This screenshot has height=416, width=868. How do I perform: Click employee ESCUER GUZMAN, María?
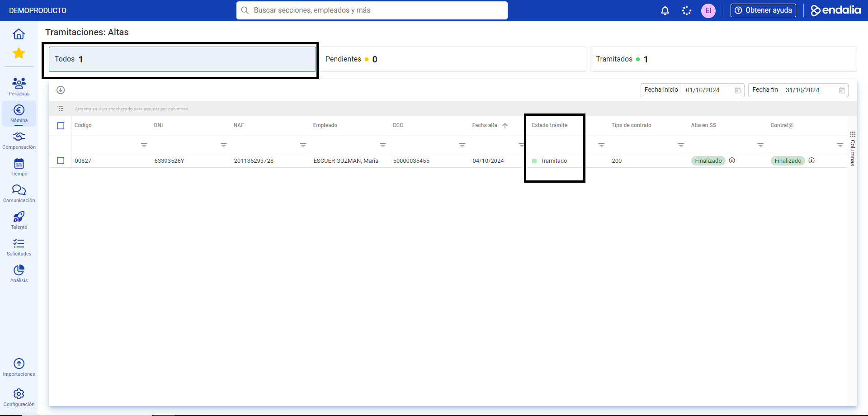[346, 161]
